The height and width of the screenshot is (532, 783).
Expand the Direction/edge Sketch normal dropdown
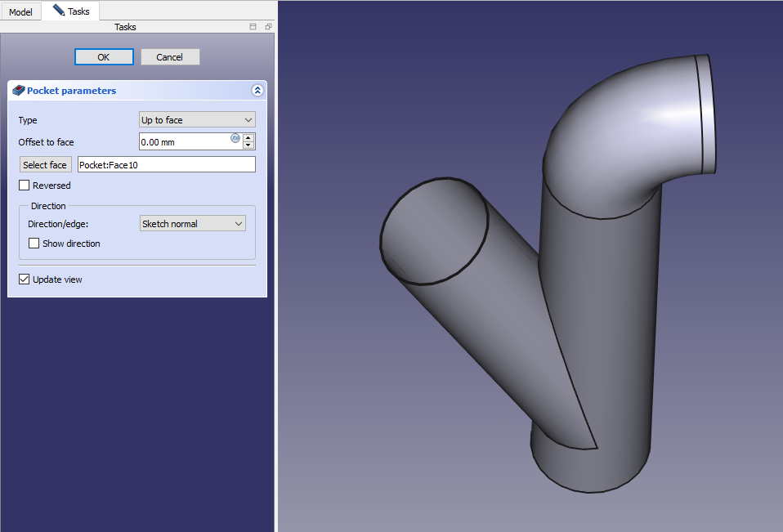click(192, 223)
